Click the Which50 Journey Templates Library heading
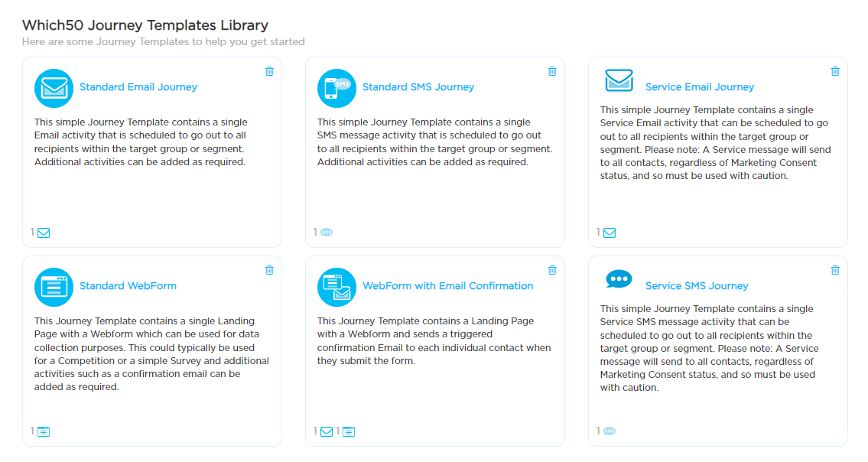The width and height of the screenshot is (868, 462). [145, 25]
